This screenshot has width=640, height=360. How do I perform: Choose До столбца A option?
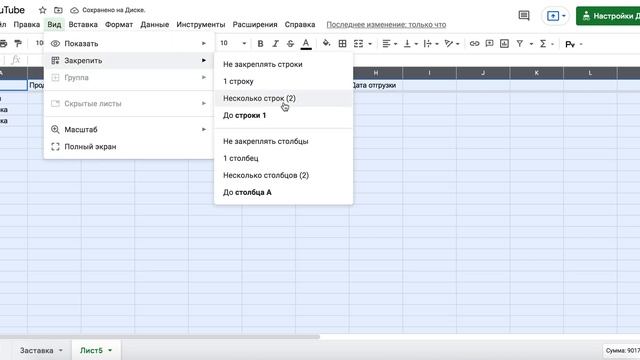tap(283, 192)
